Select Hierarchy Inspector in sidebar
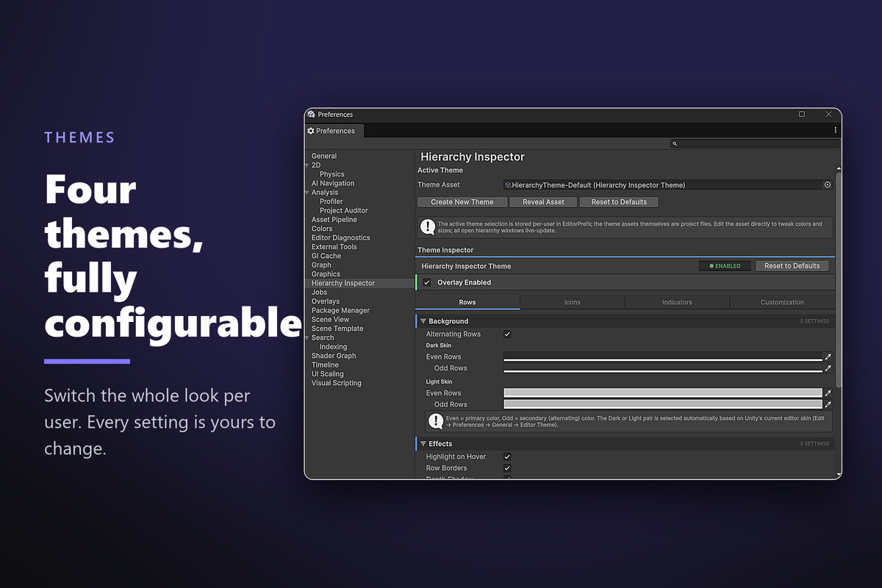The image size is (882, 588). [x=359, y=283]
